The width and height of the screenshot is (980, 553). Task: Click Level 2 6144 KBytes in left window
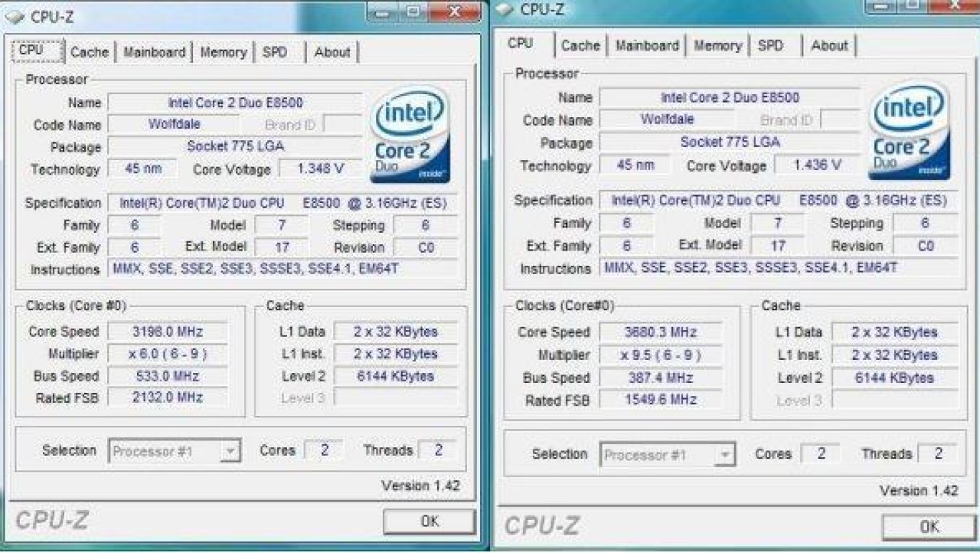396,376
